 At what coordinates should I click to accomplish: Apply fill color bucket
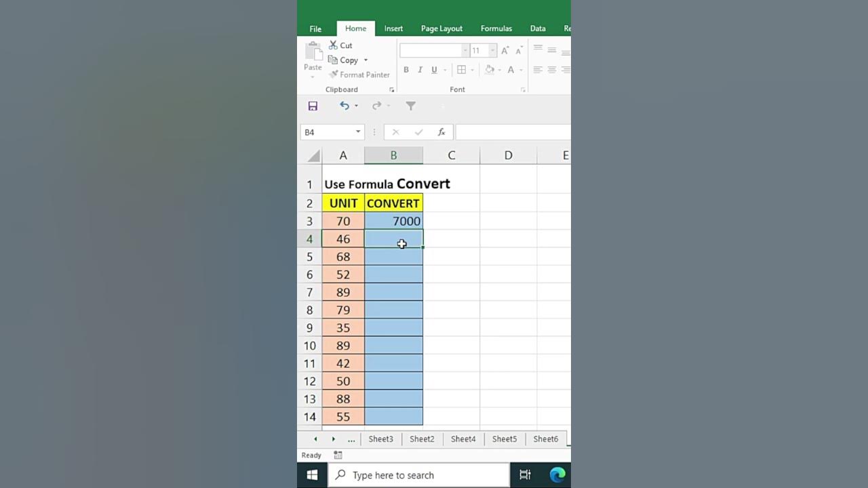pos(490,70)
